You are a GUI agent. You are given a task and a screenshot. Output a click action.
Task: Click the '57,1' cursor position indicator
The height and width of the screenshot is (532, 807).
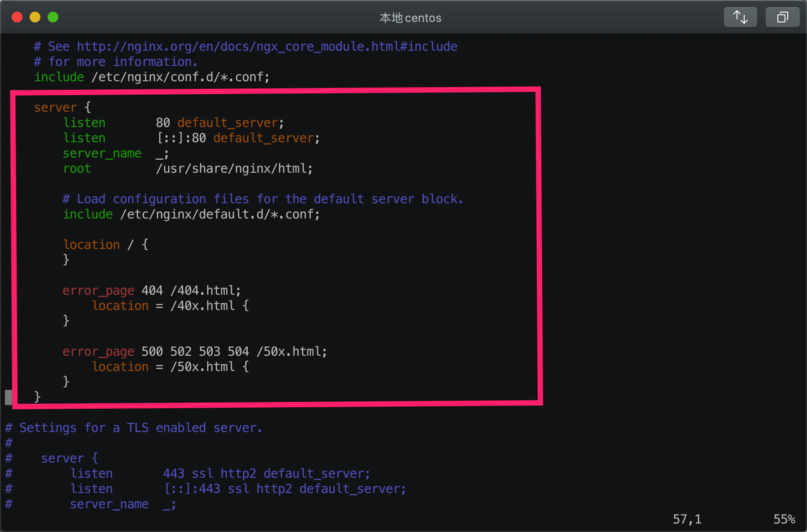[x=687, y=519]
